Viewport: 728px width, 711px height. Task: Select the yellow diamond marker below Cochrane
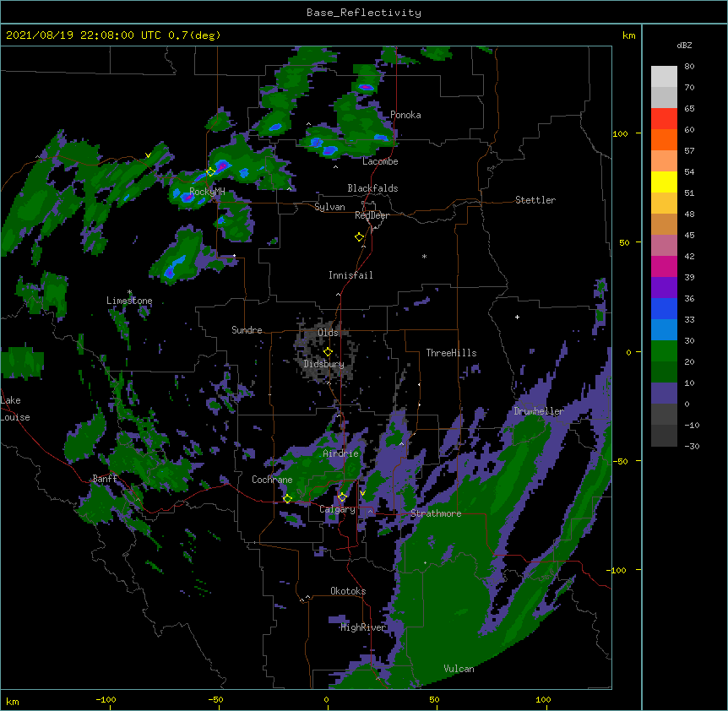[287, 498]
